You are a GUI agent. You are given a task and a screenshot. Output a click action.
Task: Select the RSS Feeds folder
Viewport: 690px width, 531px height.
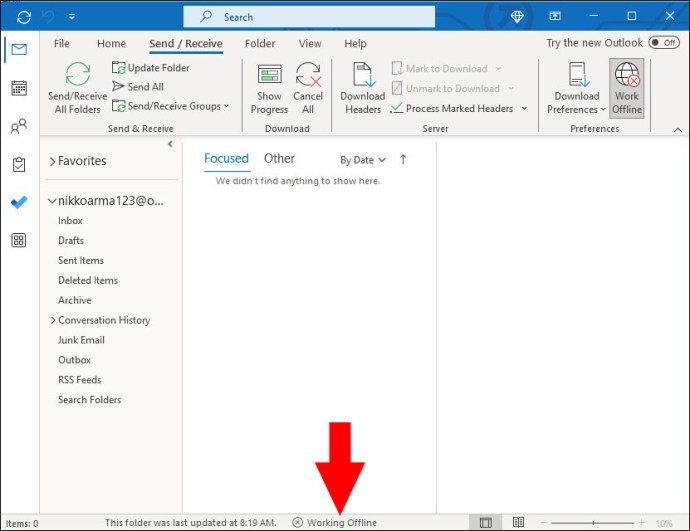(x=80, y=380)
